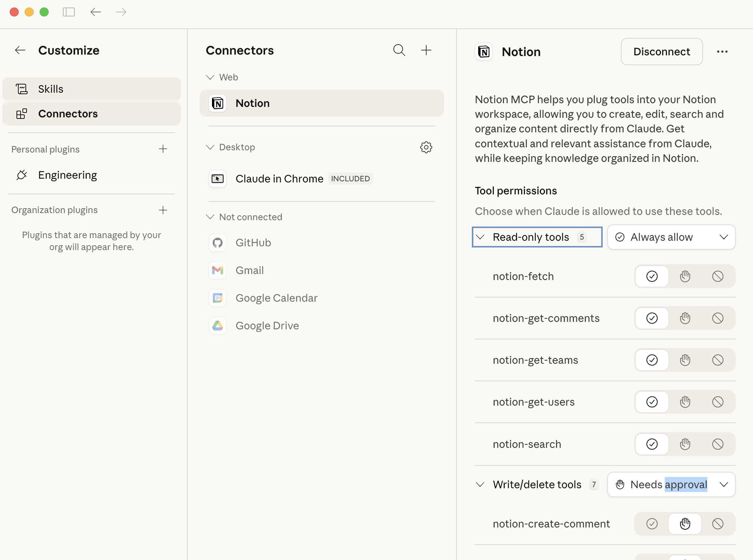
Task: Click the Claude in Chrome icon
Action: [218, 179]
